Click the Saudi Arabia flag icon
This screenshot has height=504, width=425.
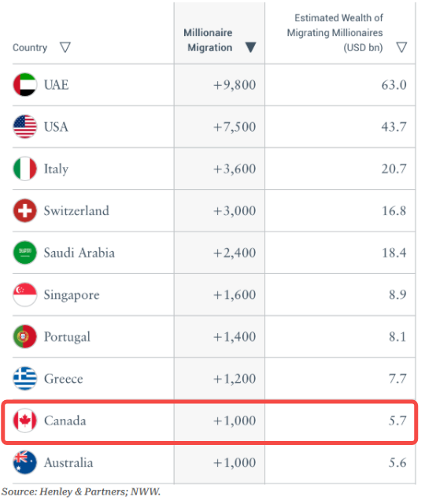tap(24, 253)
